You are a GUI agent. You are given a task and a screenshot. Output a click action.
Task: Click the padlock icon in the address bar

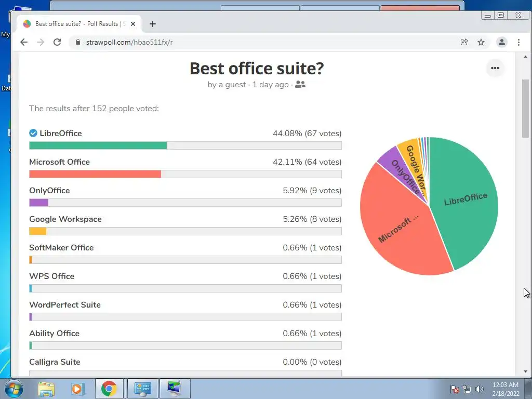click(78, 42)
